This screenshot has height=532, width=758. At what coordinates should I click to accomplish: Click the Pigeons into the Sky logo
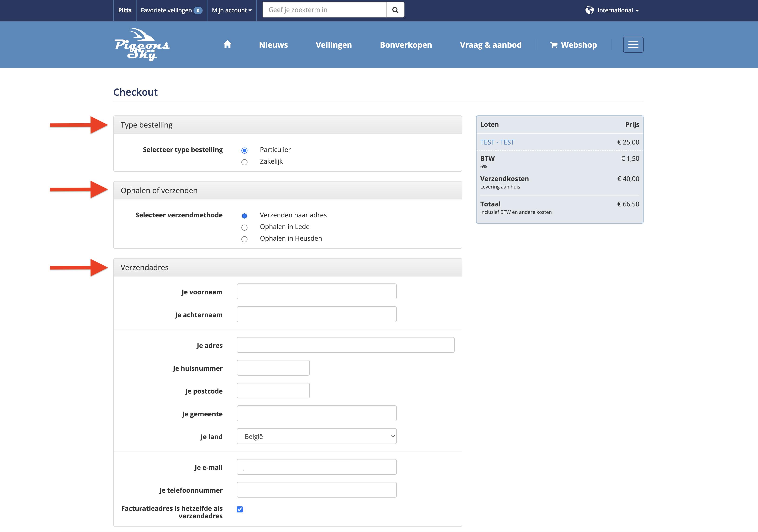143,44
